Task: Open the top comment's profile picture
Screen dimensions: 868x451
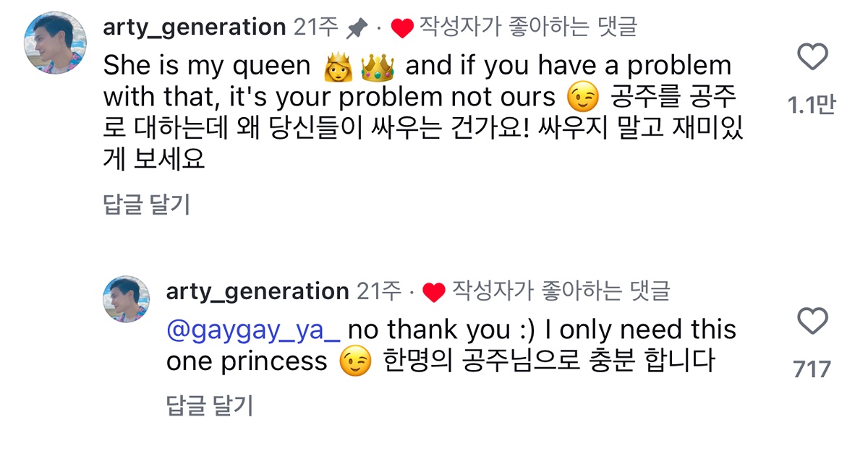Action: tap(56, 43)
